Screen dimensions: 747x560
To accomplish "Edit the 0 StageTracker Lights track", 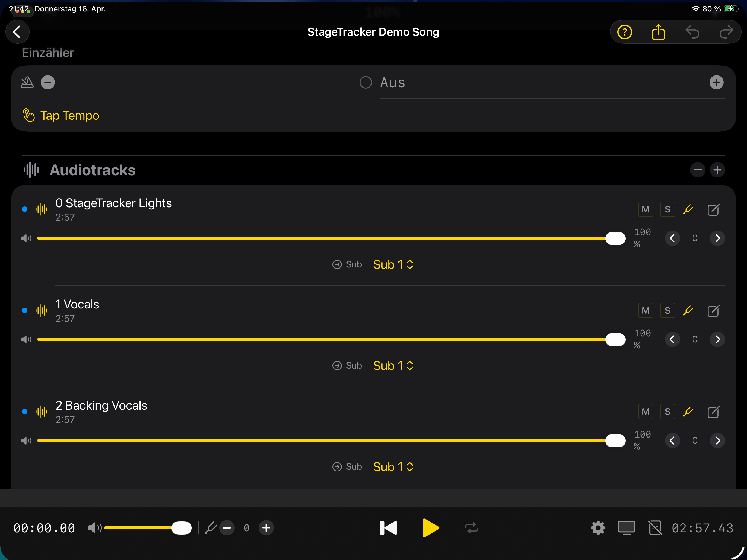I will pyautogui.click(x=713, y=209).
